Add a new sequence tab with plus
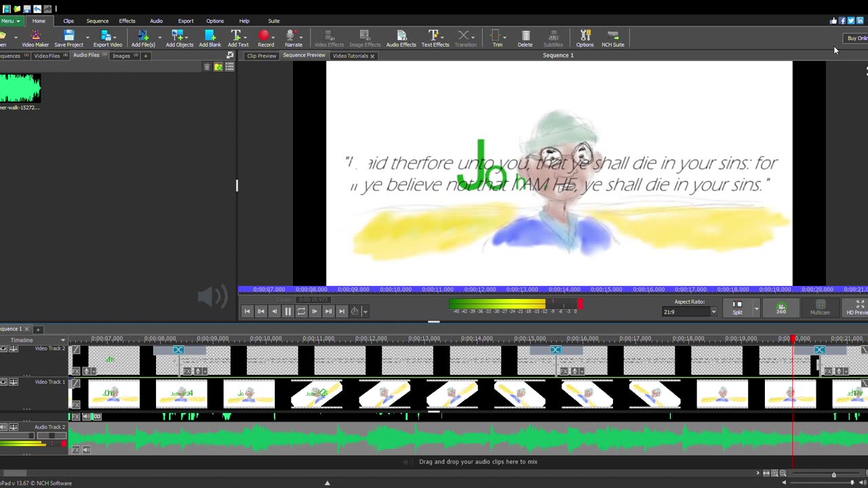The height and width of the screenshot is (488, 868). [38, 329]
